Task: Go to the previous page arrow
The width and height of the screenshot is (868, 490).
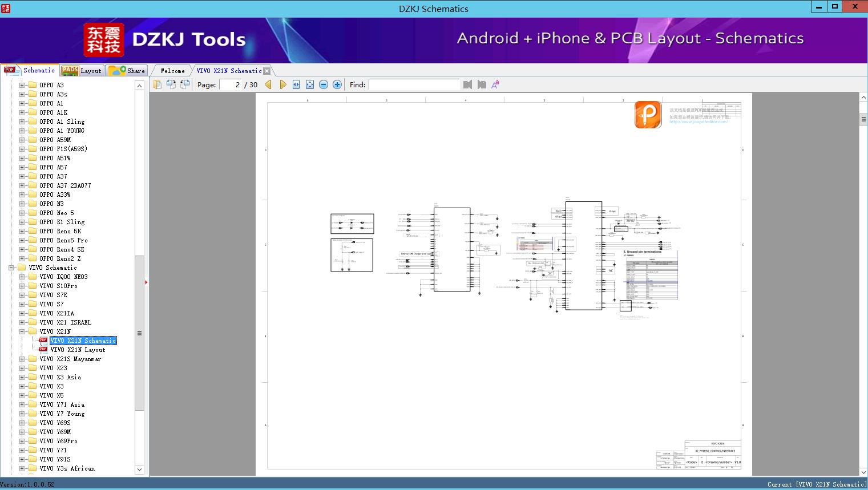Action: (268, 84)
